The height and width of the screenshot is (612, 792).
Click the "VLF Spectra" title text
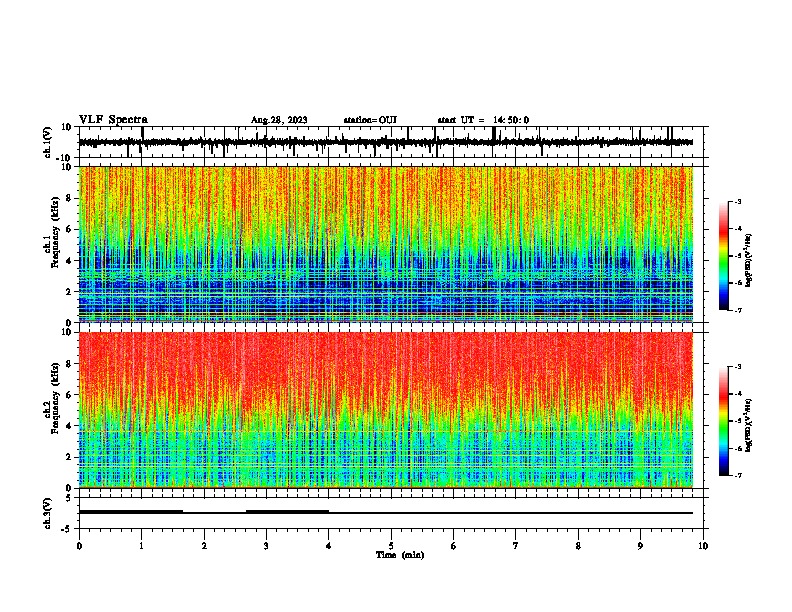(113, 120)
